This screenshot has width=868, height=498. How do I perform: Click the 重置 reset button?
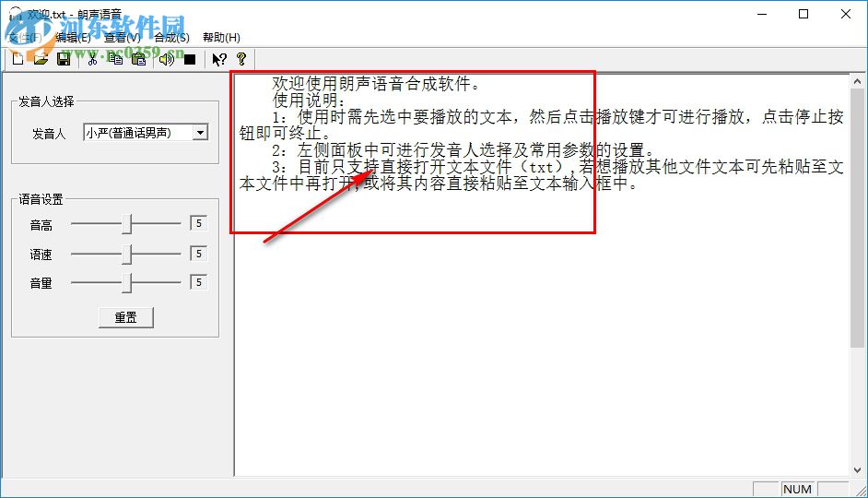point(125,317)
